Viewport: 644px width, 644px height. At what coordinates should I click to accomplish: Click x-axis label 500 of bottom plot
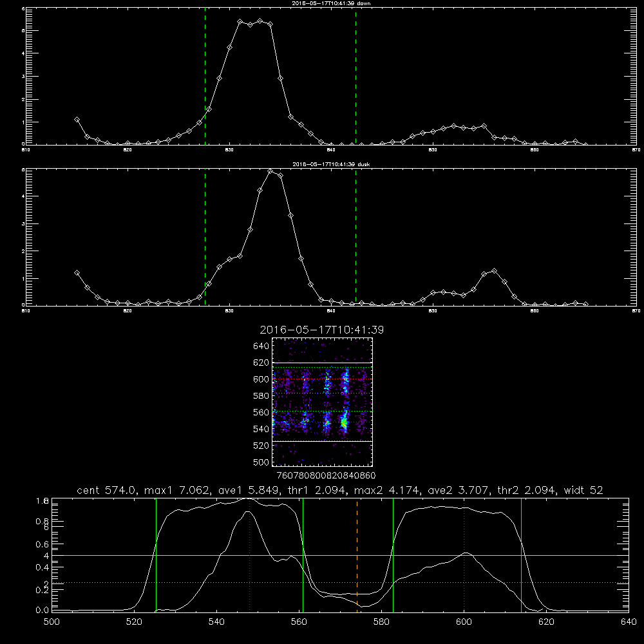point(52,622)
